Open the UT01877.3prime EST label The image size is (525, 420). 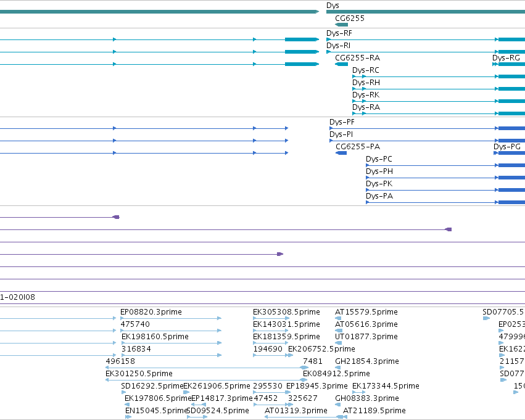pyautogui.click(x=366, y=337)
